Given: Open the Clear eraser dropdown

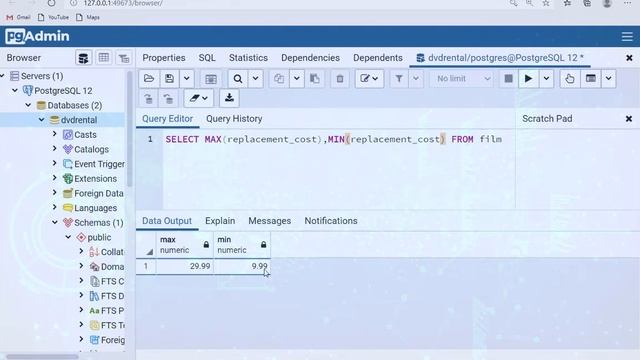Looking at the screenshot, I should (198, 98).
